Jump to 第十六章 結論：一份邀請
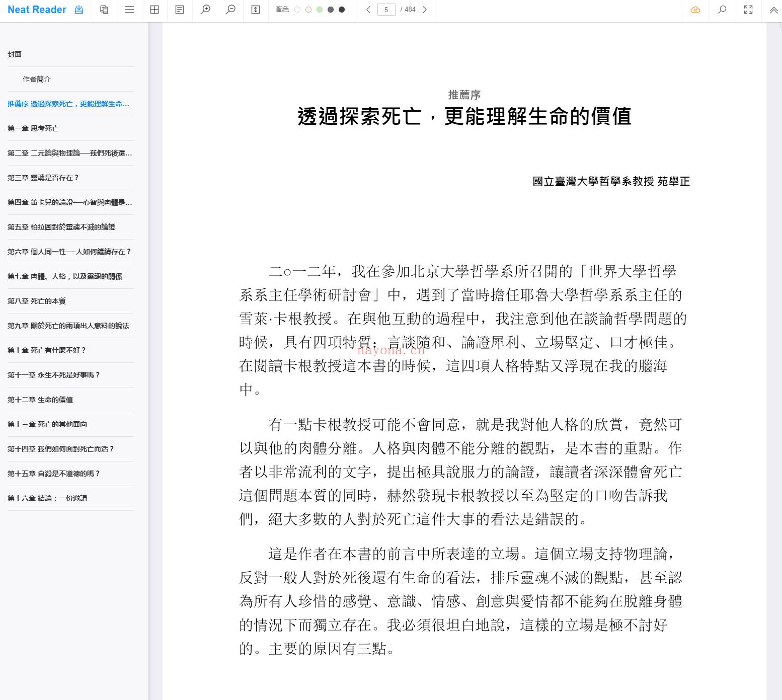 pyautogui.click(x=71, y=498)
